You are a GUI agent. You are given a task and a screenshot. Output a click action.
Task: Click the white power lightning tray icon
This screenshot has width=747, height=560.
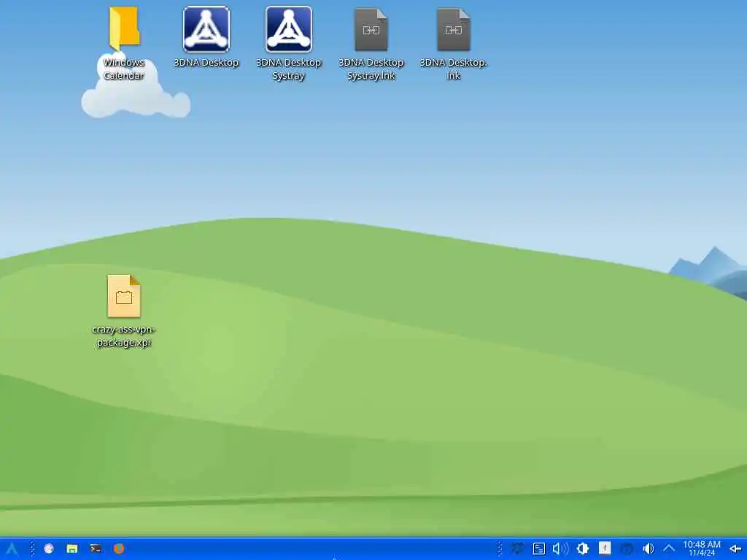605,548
